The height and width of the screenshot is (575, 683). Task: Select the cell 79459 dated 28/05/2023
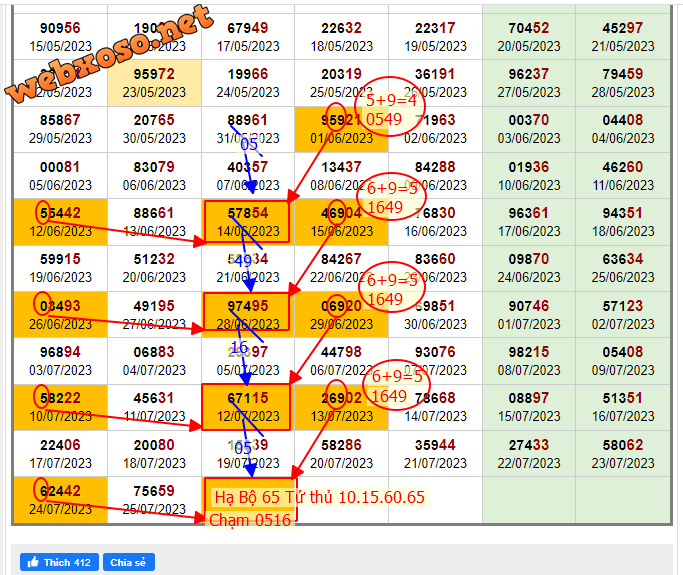tap(623, 83)
